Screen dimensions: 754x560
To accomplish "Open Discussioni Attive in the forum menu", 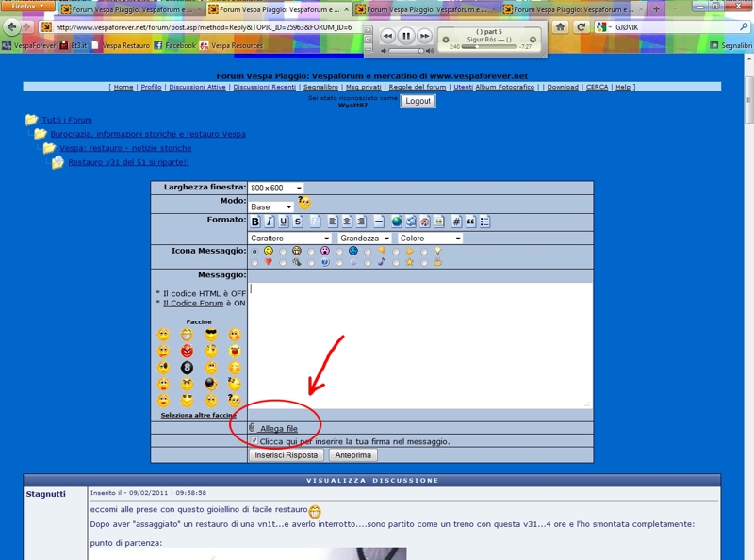I will 197,87.
